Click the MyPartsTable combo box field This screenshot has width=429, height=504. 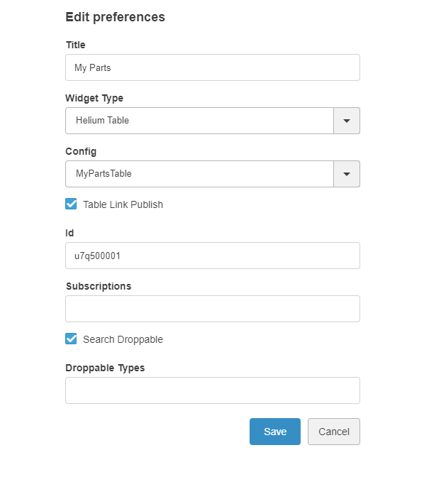coord(199,174)
